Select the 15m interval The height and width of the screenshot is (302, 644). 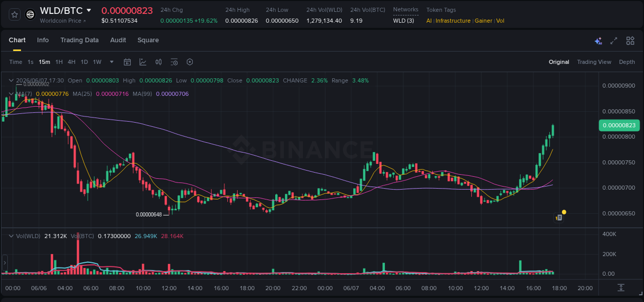click(45, 62)
